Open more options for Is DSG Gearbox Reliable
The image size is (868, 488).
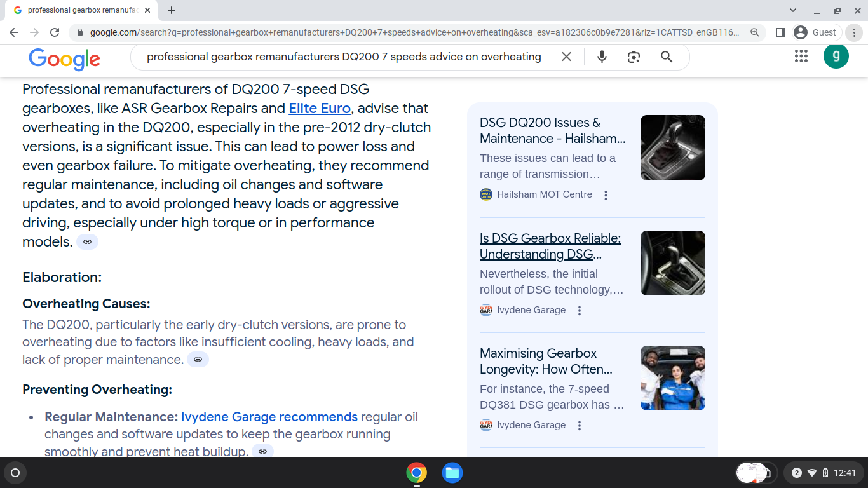click(x=579, y=311)
